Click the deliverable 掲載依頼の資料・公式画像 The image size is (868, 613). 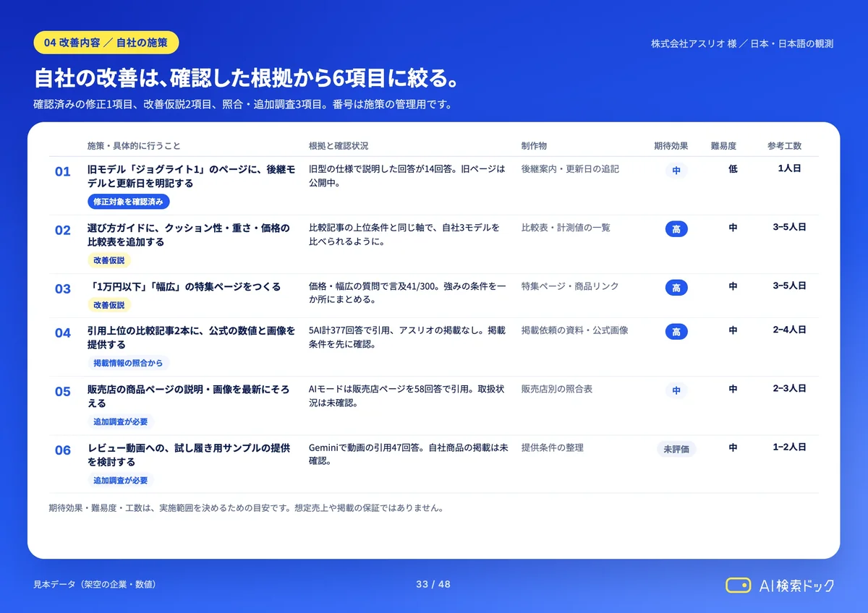574,330
